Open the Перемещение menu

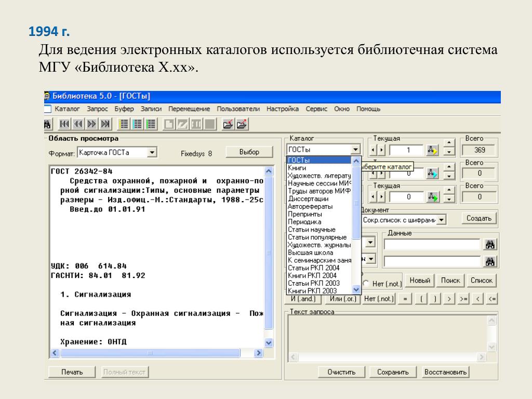(x=189, y=109)
